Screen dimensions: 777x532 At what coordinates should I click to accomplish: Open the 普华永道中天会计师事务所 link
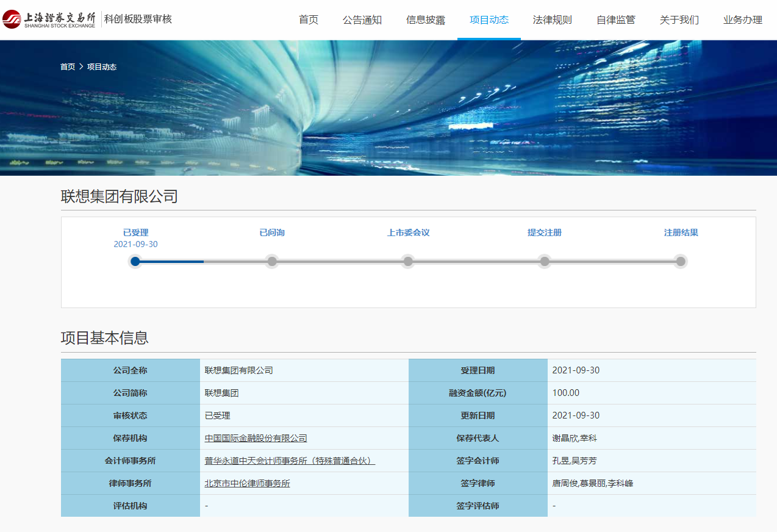coord(290,461)
